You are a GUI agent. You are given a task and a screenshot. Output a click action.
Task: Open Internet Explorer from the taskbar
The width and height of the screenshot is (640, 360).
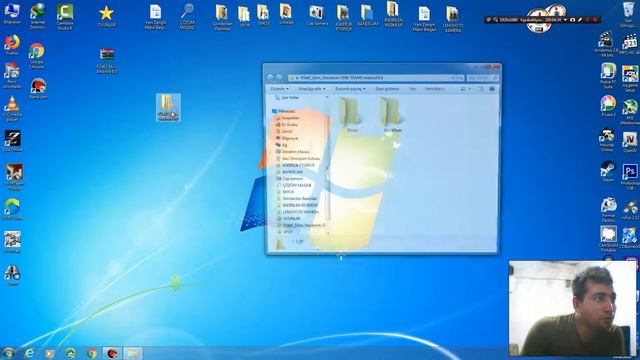tap(29, 353)
